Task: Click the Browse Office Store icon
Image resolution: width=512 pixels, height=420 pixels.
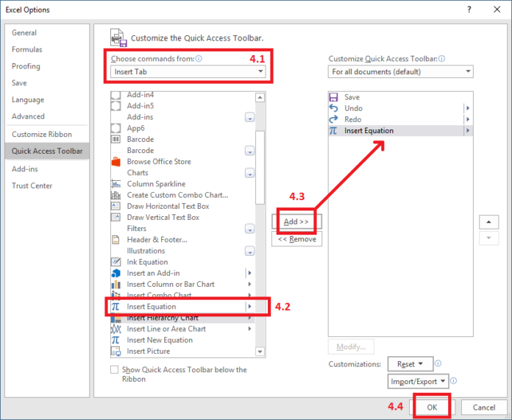Action: (116, 162)
